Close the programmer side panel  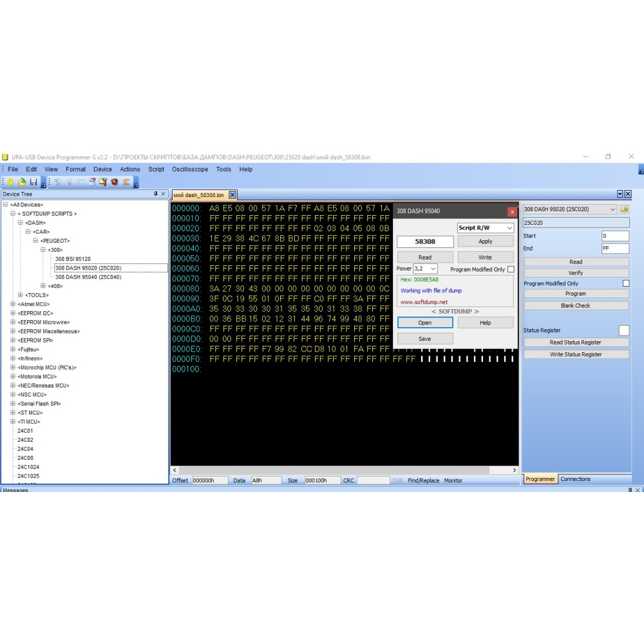[628, 194]
